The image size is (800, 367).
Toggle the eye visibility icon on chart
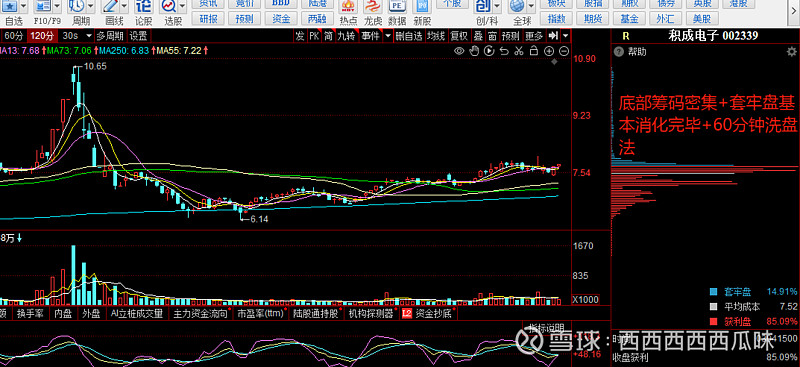coord(459,51)
